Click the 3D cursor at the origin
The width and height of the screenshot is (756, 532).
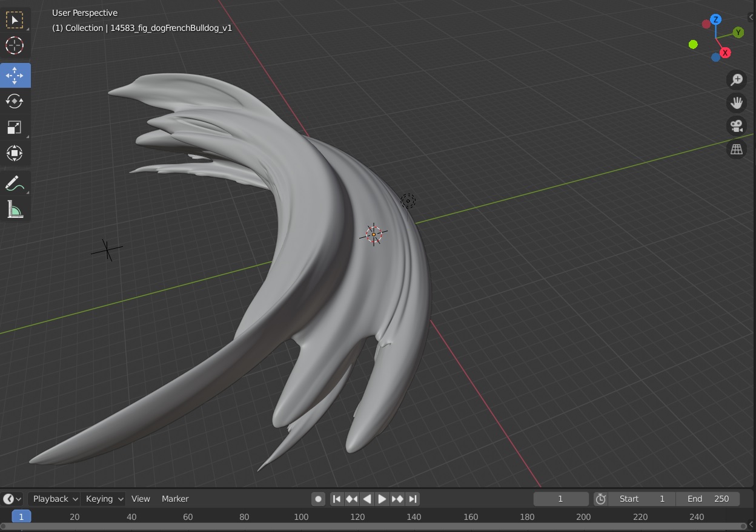(374, 234)
